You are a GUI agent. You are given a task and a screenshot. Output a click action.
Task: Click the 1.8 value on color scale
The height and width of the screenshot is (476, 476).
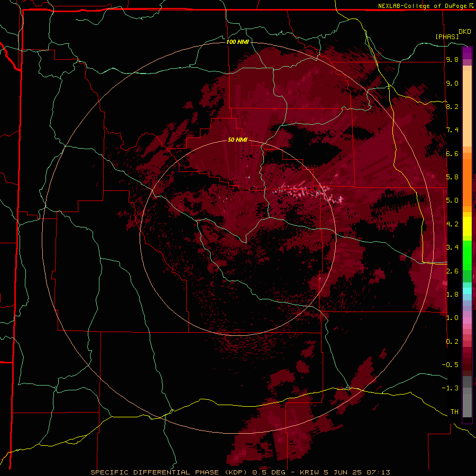pos(452,295)
